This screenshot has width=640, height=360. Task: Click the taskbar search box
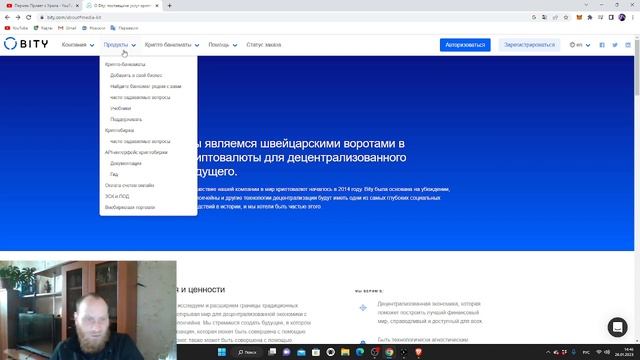247,352
